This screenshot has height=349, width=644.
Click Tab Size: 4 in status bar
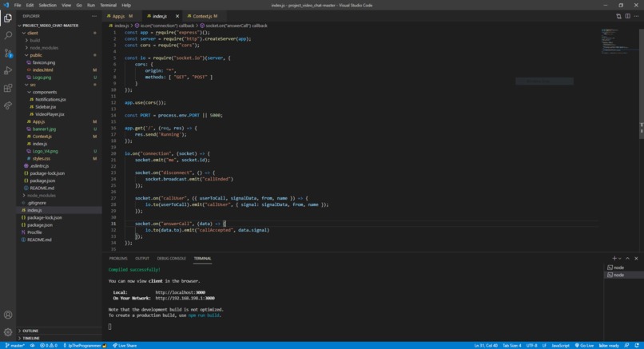[x=511, y=345]
